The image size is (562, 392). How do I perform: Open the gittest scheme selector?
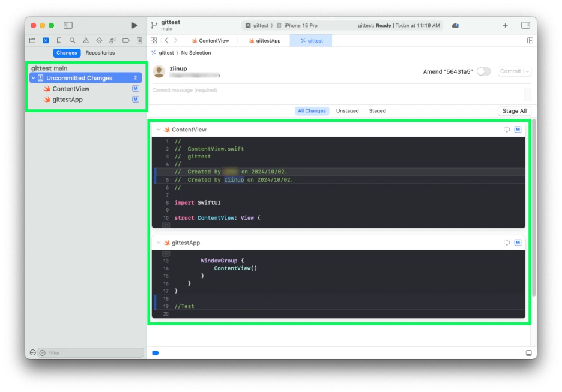pos(257,25)
